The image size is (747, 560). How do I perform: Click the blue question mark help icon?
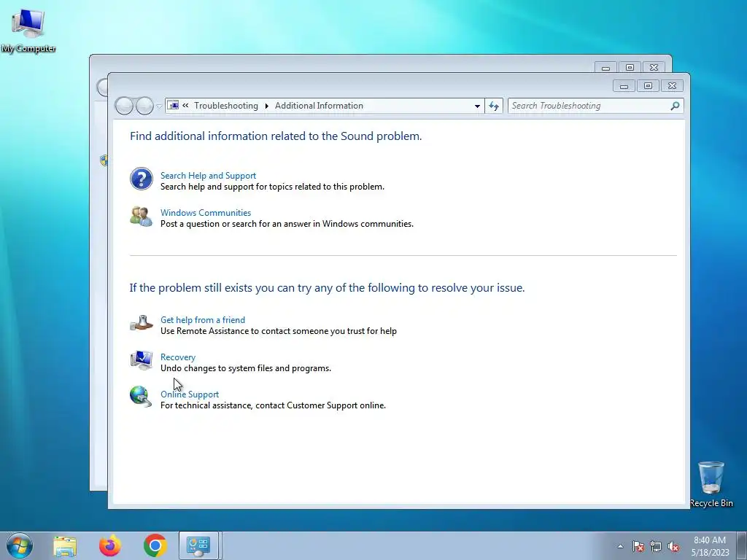pos(142,179)
